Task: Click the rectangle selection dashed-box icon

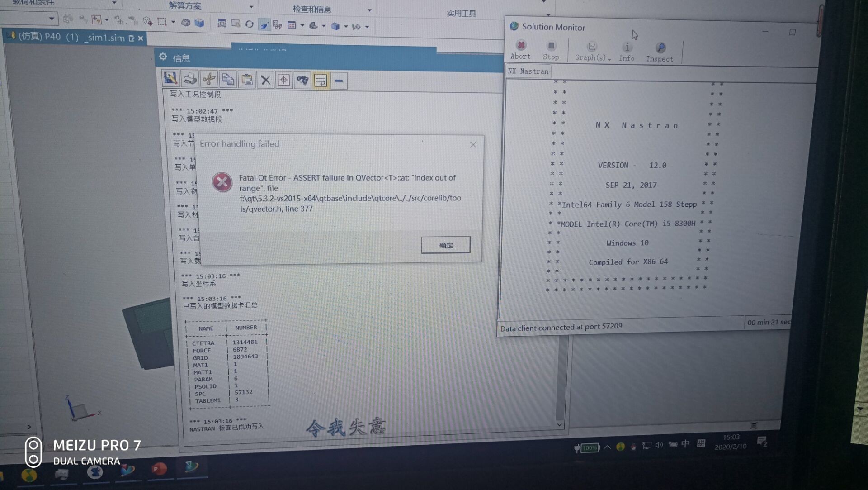Action: coord(162,21)
